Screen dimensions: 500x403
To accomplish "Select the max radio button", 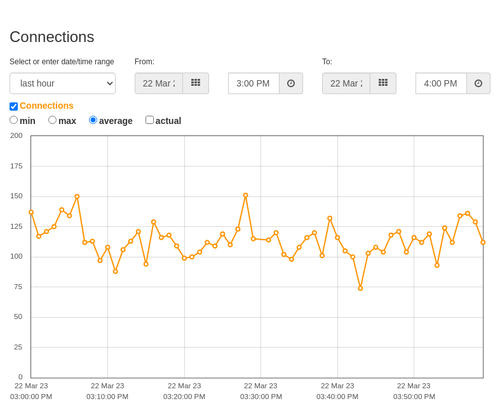I will [x=52, y=120].
